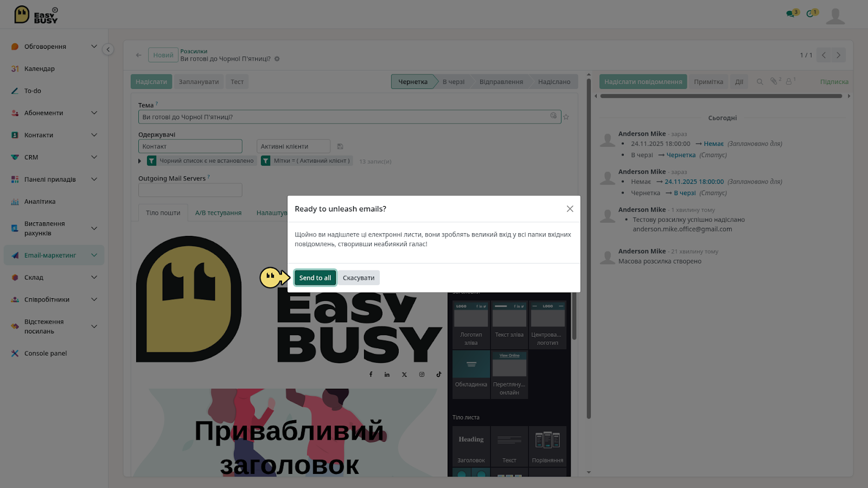Screen dimensions: 868x488
Task: Select the Надіслано status stage
Action: pos(554,82)
